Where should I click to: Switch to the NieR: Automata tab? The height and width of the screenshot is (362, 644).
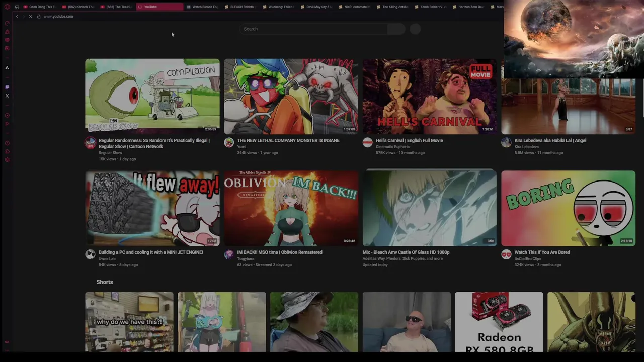point(354,7)
